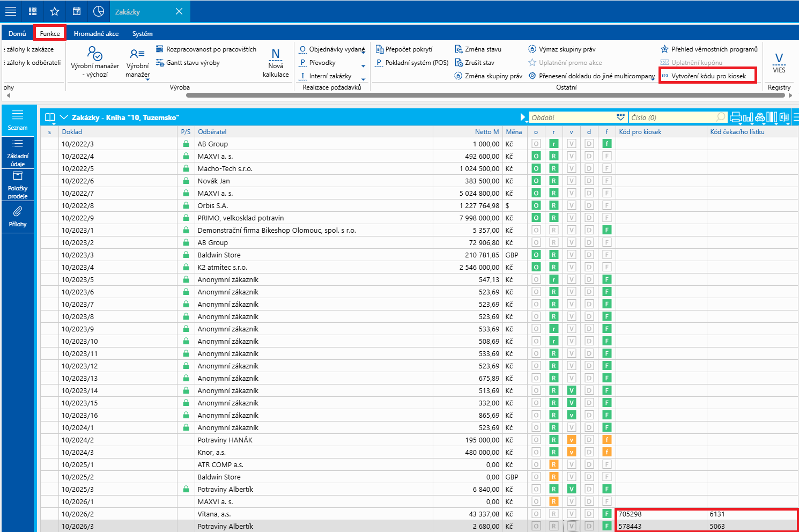Export to Excel via grid toolbar icon
This screenshot has height=532, width=799.
[x=784, y=117]
